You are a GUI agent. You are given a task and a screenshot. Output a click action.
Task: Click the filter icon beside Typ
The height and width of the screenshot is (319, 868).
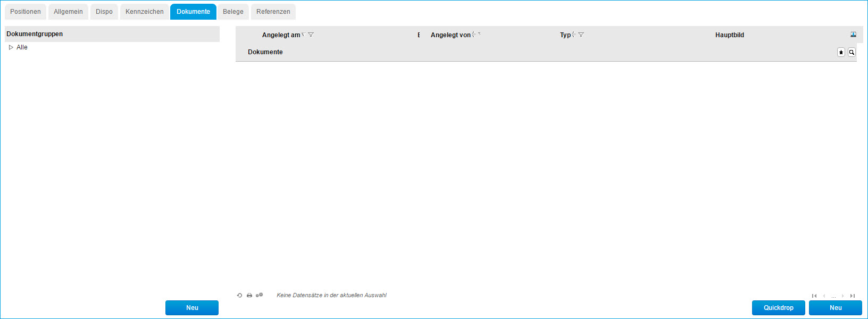point(581,35)
